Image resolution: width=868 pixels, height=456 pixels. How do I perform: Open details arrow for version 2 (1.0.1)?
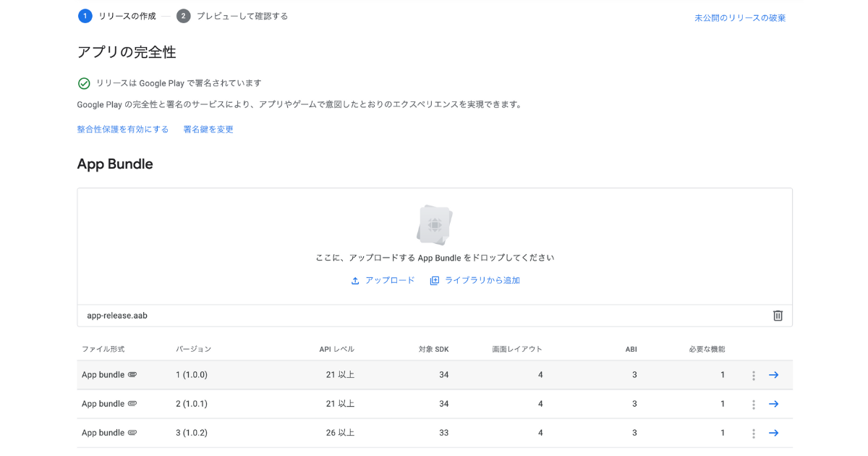coord(774,404)
